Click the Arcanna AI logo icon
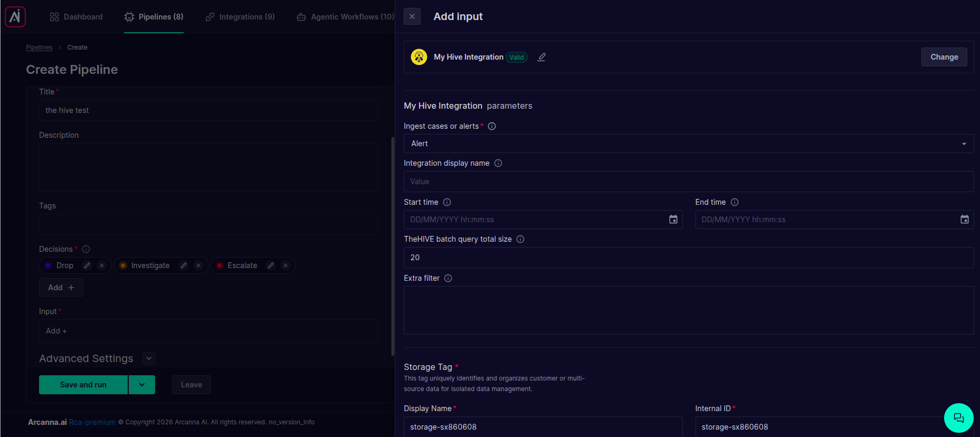980x437 pixels. 15,17
